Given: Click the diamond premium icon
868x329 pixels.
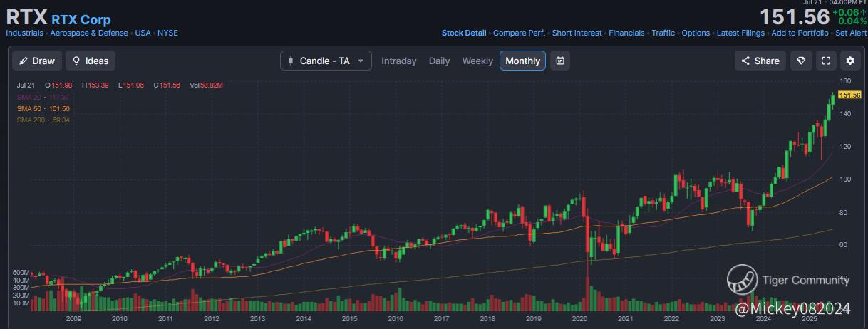Looking at the screenshot, I should pyautogui.click(x=801, y=61).
